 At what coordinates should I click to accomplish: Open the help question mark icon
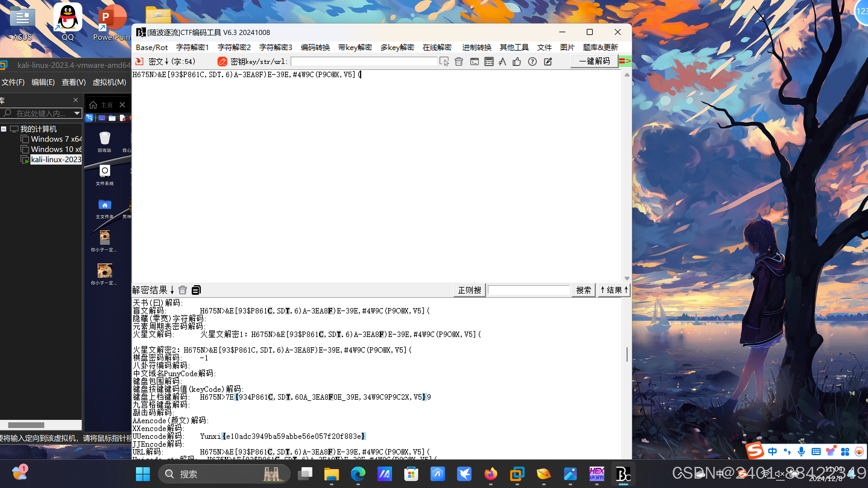click(x=532, y=61)
